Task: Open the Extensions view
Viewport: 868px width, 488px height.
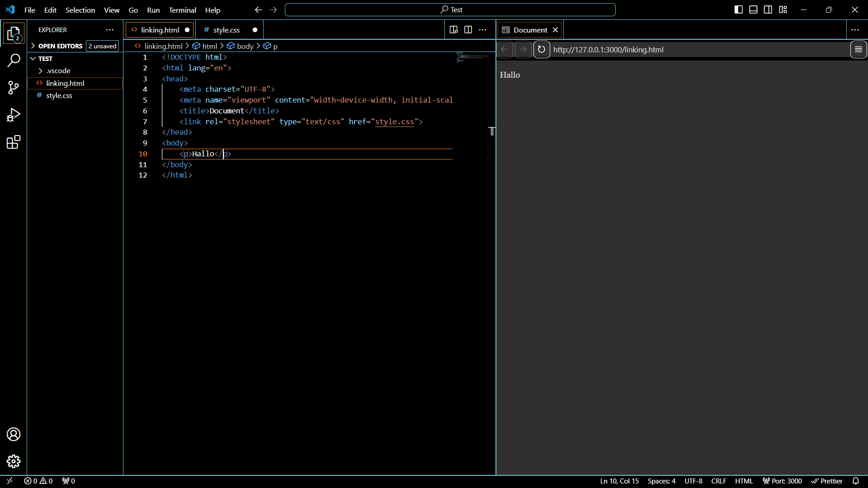Action: click(14, 142)
